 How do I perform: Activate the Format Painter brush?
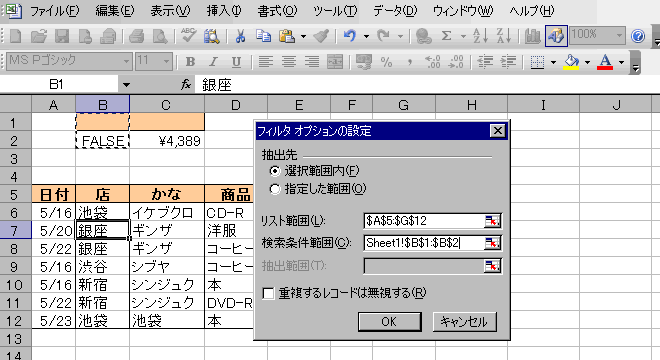click(321, 36)
